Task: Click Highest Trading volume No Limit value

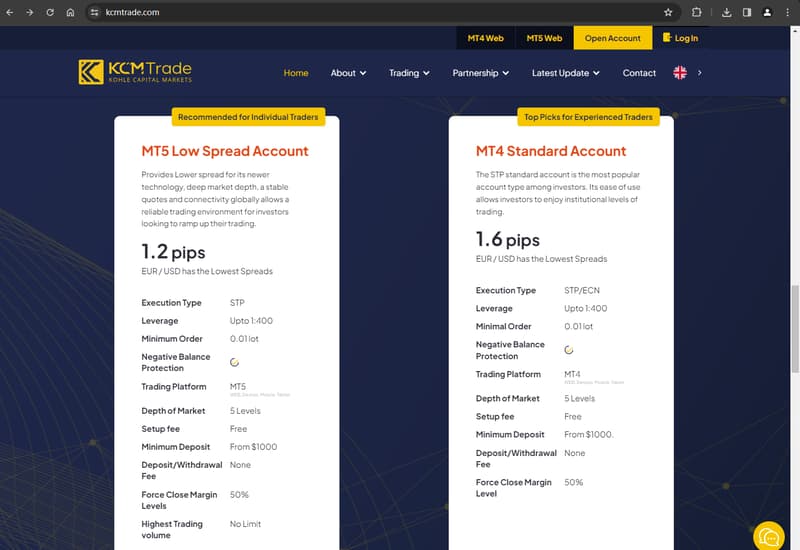Action: click(x=245, y=524)
